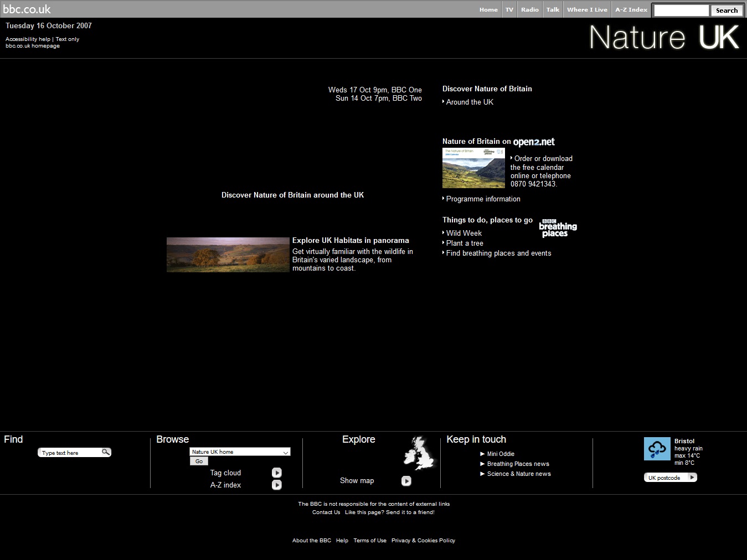Viewport: 747px width, 560px height.
Task: Open the Mini Oddie link
Action: (501, 454)
